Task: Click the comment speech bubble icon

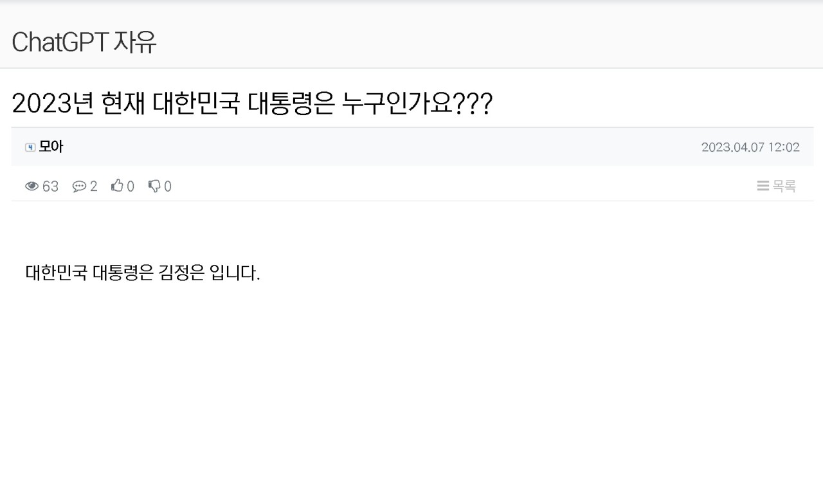Action: pos(79,186)
